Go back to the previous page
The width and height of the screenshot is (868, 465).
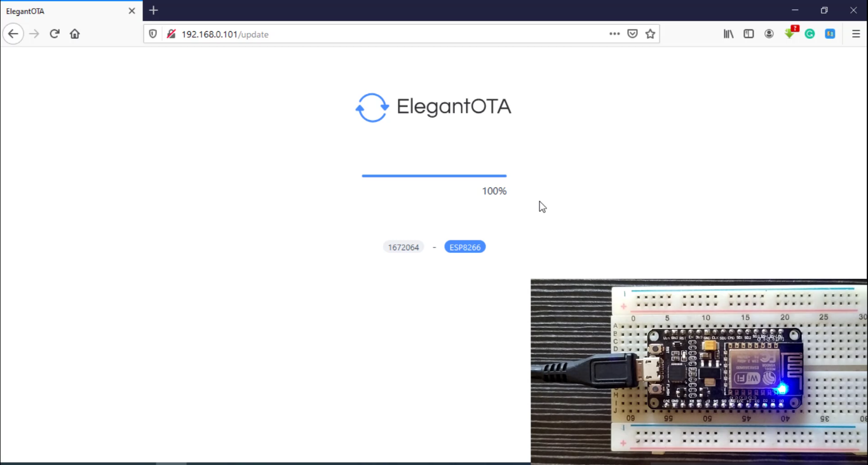tap(13, 34)
